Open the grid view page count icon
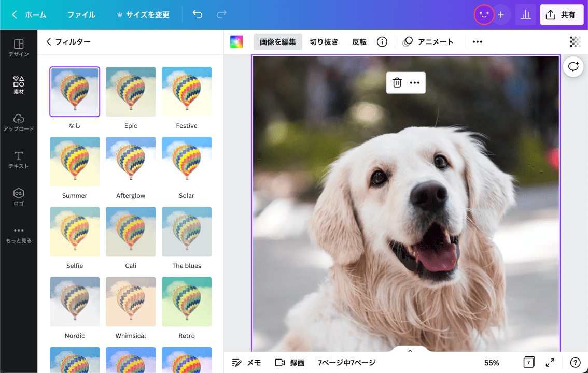This screenshot has width=588, height=373. 528,363
